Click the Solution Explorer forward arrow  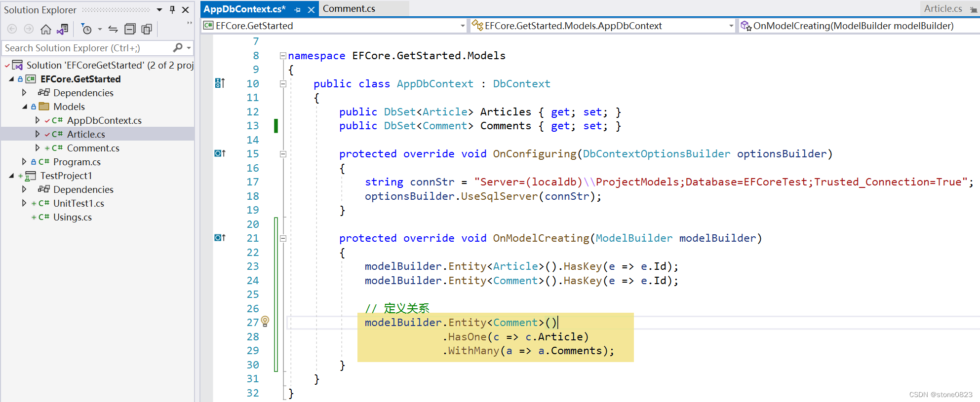coord(29,29)
